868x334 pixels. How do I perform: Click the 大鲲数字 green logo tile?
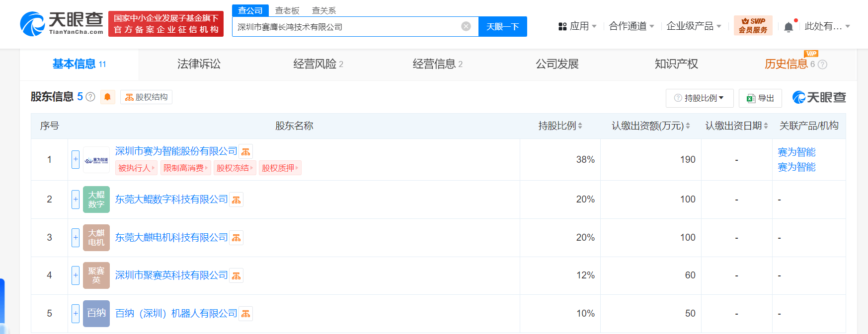click(96, 200)
